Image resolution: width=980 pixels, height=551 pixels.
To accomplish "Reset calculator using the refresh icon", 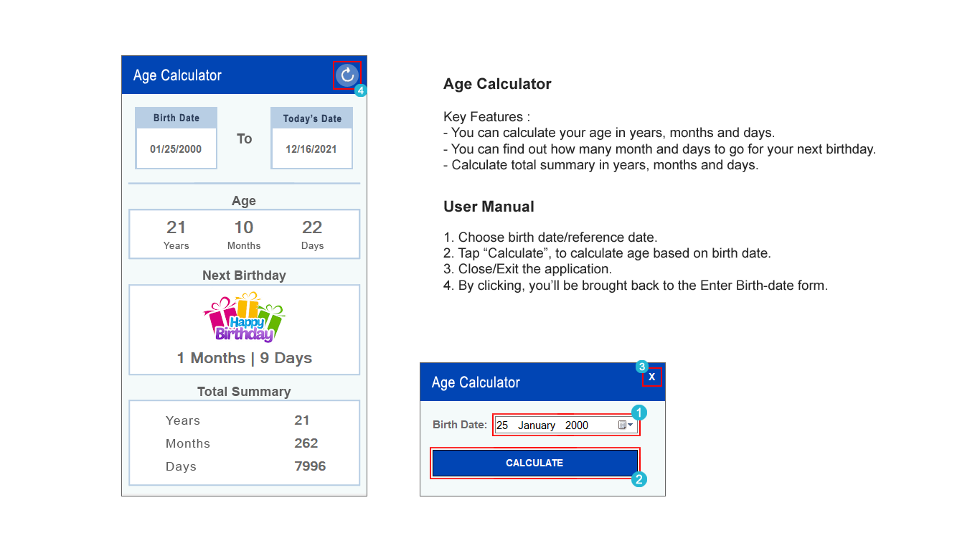I will 347,75.
